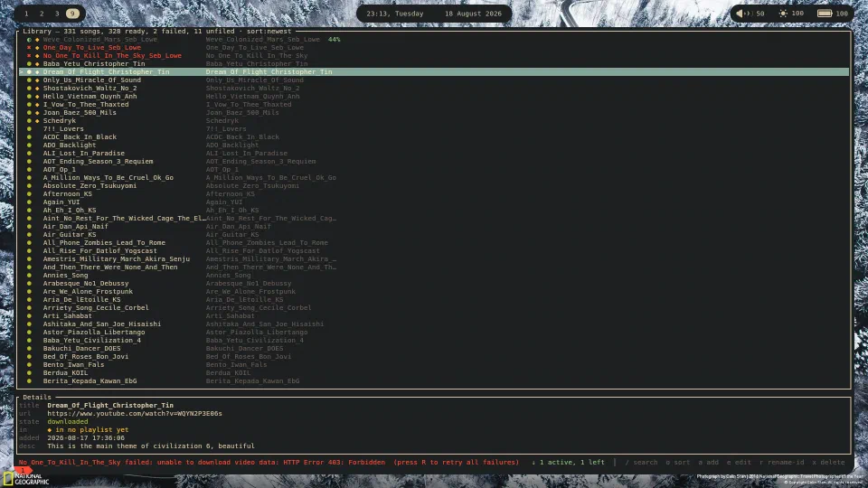Click the "e edit" shortcut hint

(739, 463)
